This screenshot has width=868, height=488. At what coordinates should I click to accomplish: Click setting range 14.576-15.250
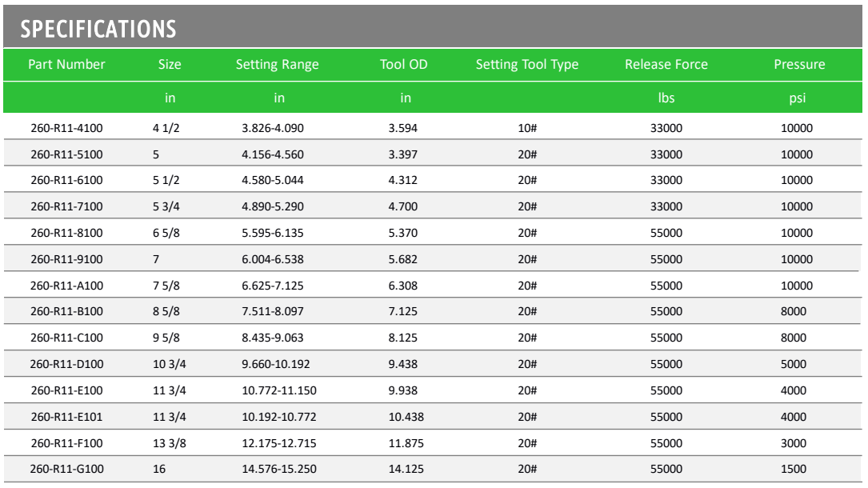(x=279, y=469)
